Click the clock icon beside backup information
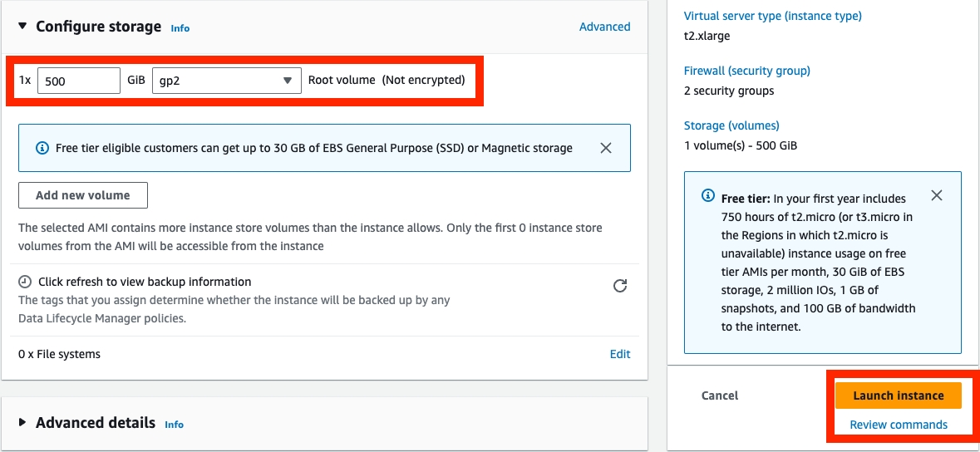The image size is (980, 452). [x=25, y=282]
